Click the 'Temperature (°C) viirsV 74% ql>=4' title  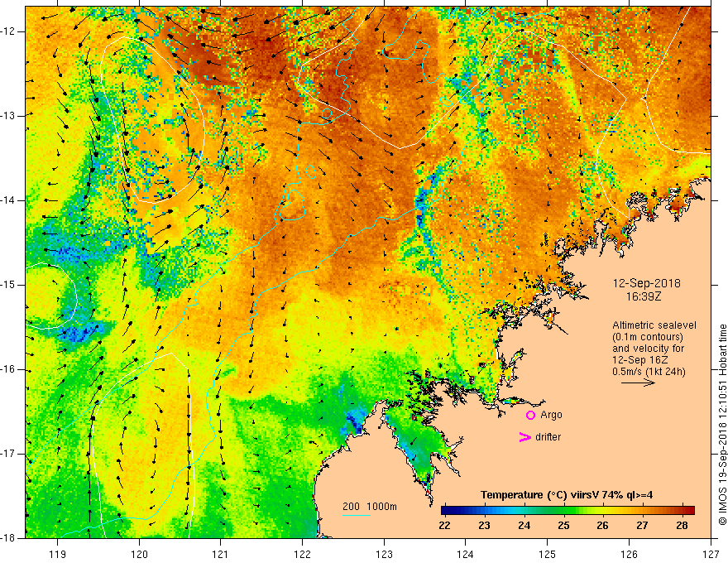point(567,495)
